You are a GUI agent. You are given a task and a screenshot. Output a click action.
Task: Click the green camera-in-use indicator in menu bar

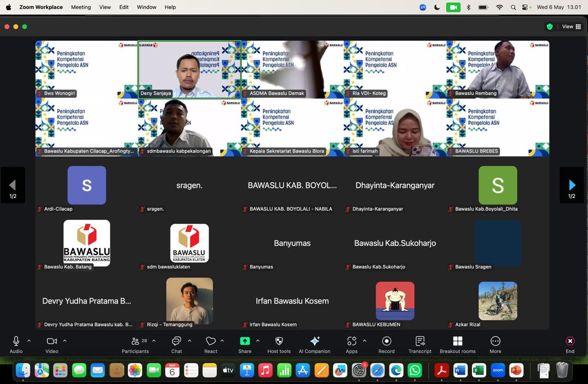[x=453, y=7]
